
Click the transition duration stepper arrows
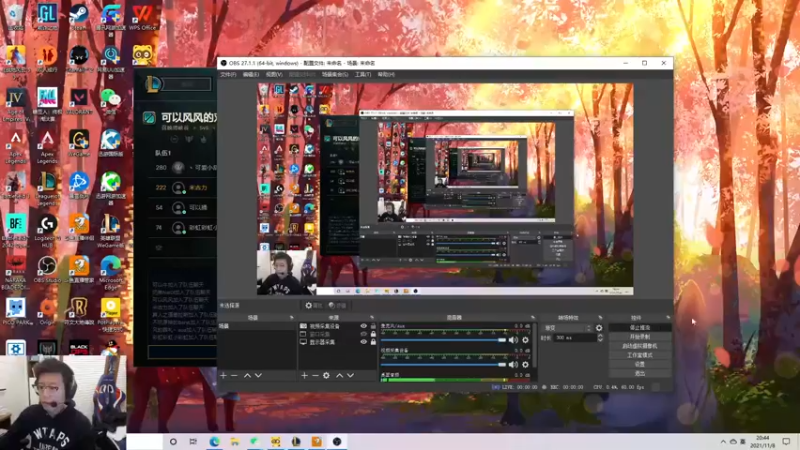pos(600,338)
